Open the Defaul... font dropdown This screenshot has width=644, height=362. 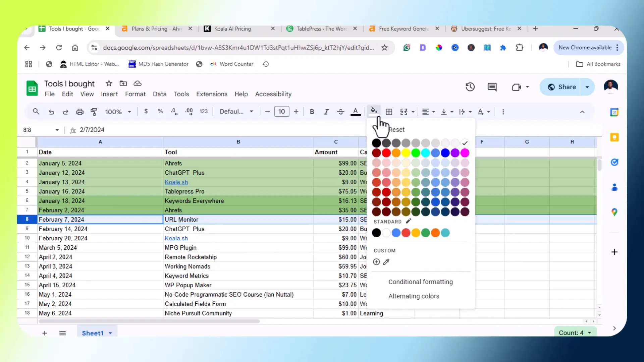tap(236, 112)
